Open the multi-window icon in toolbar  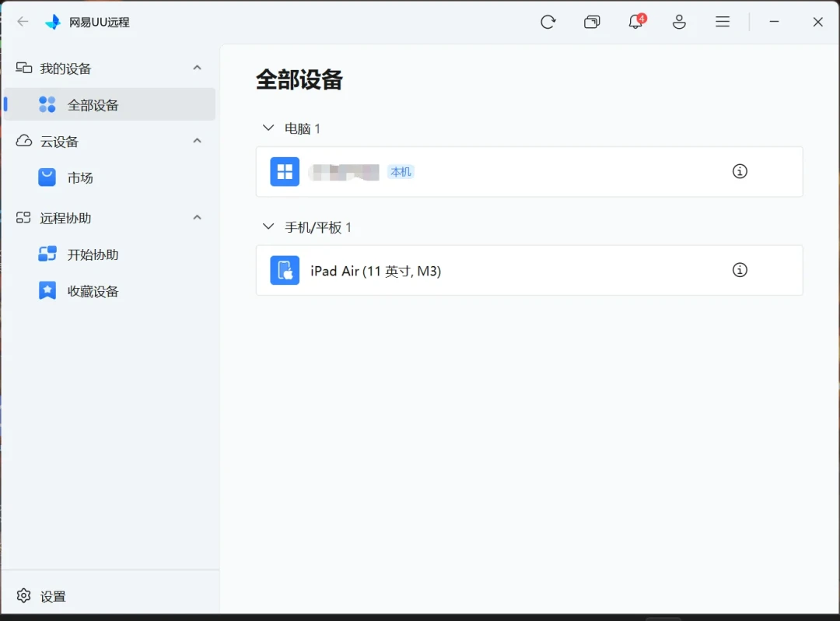[x=592, y=22]
